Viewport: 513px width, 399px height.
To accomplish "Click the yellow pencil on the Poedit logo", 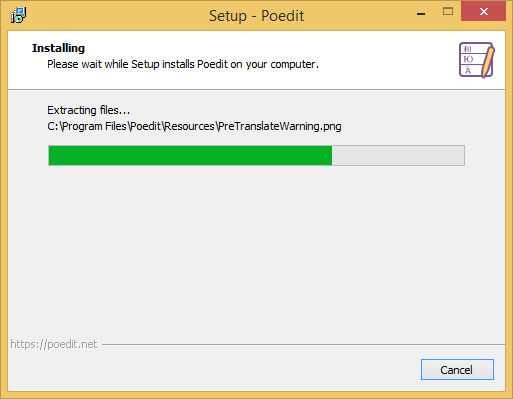I will pyautogui.click(x=488, y=62).
